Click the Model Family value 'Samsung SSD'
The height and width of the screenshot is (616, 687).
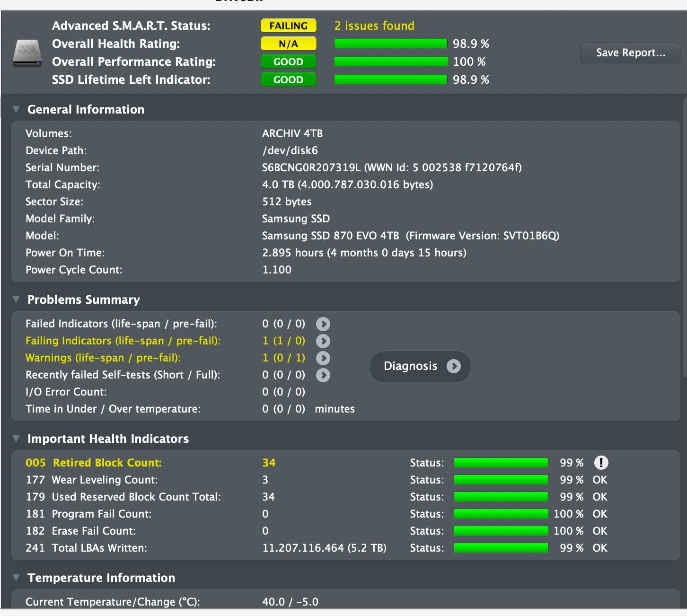[296, 219]
